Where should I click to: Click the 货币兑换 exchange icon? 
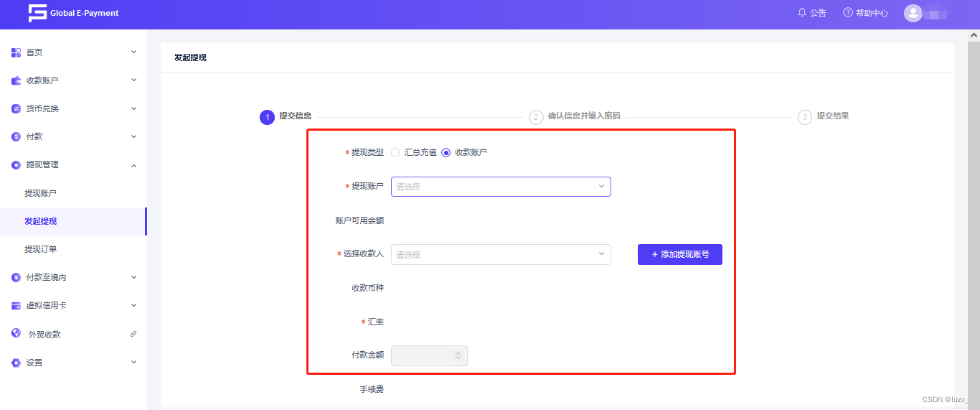click(x=16, y=108)
